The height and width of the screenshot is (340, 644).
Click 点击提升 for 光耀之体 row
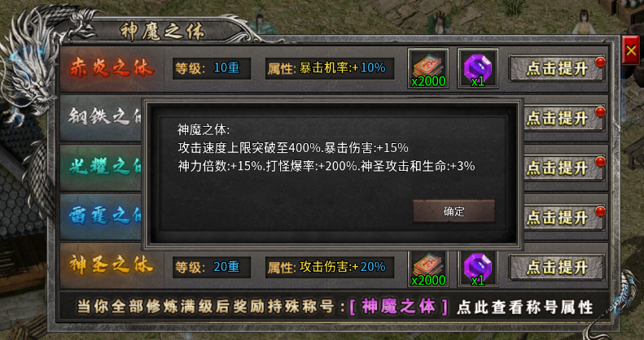(x=563, y=168)
